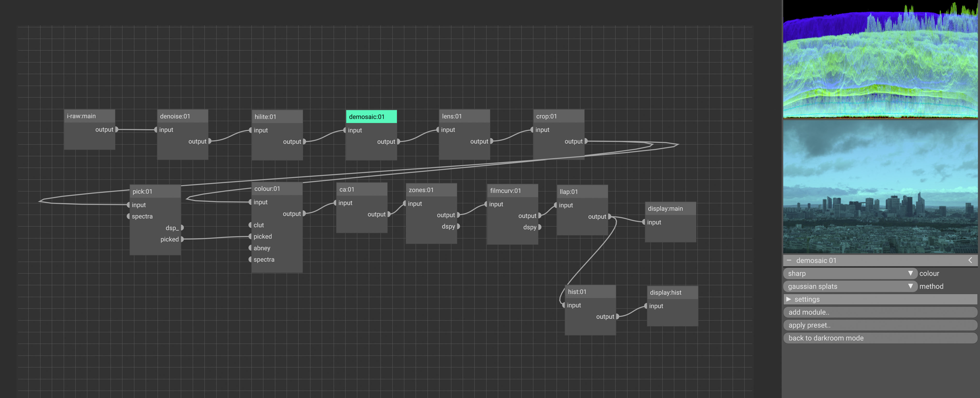Click the colour:01 clut input socket

[x=250, y=225]
